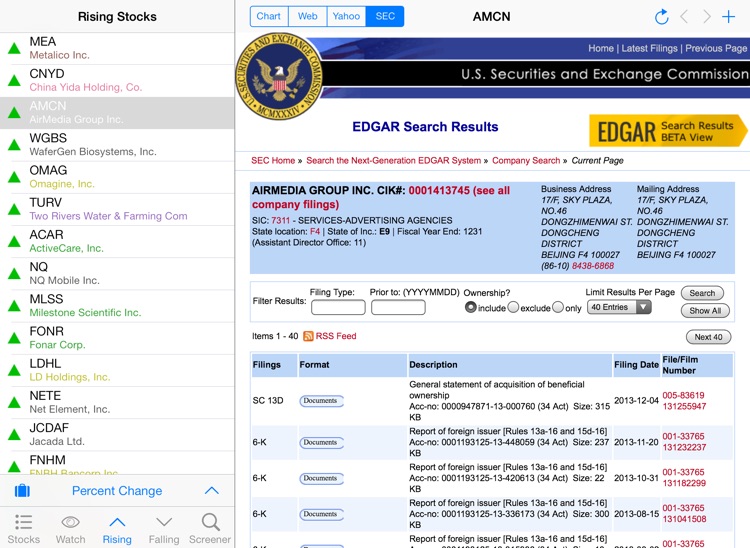This screenshot has height=548, width=750.
Task: Select the Rising tab in bottom bar
Action: point(117,529)
